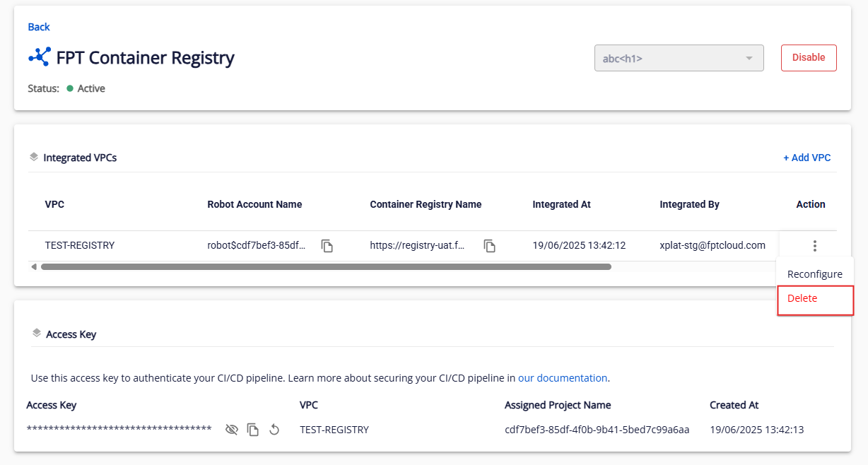Image resolution: width=868 pixels, height=465 pixels.
Task: Copy the Robot Account Name value
Action: point(327,246)
